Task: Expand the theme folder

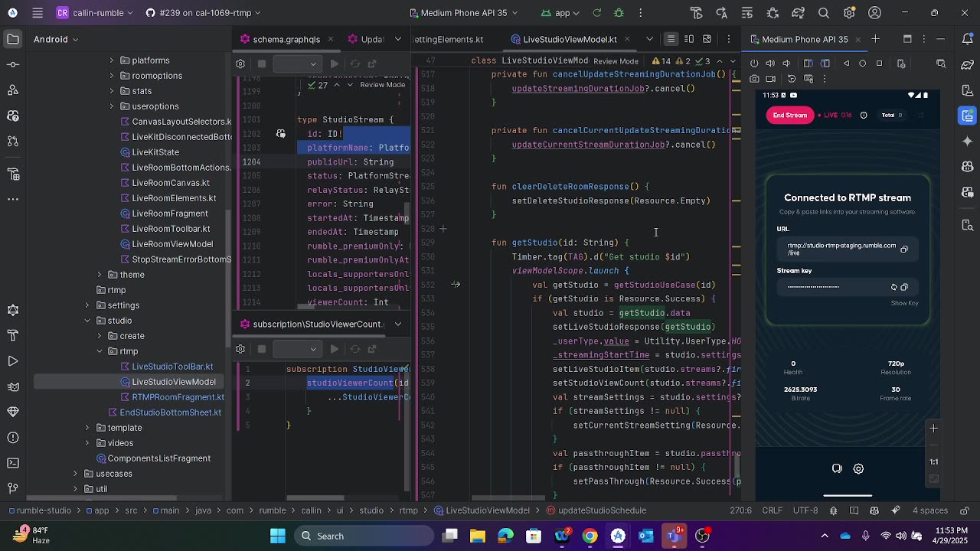Action: point(100,275)
